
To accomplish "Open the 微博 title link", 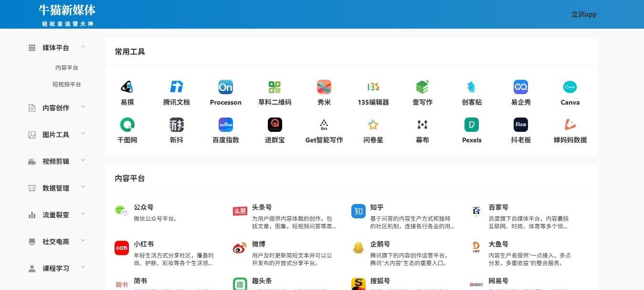I will (x=259, y=244).
